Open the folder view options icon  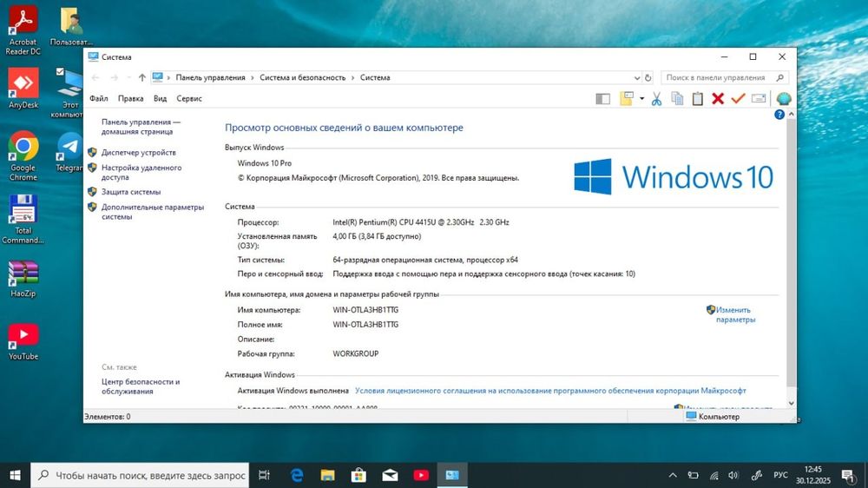pos(627,99)
